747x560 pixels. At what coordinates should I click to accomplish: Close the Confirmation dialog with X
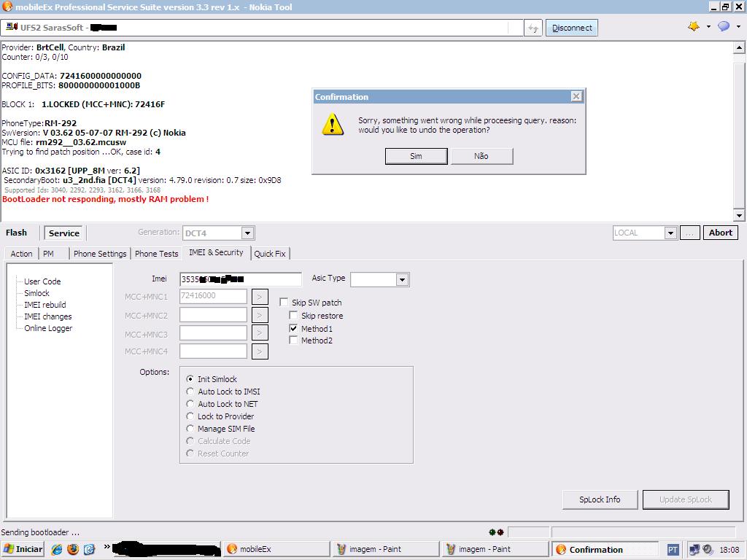(x=576, y=96)
